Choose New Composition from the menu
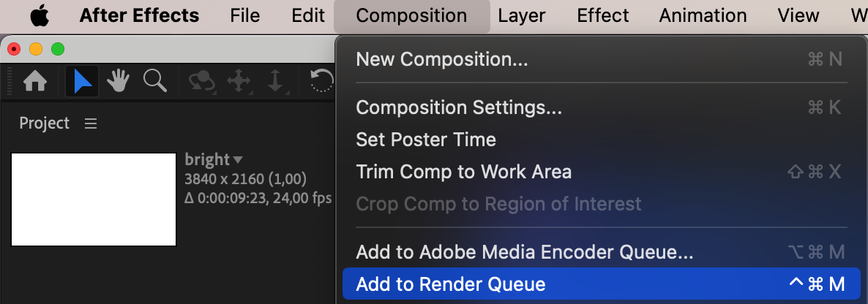 point(441,59)
